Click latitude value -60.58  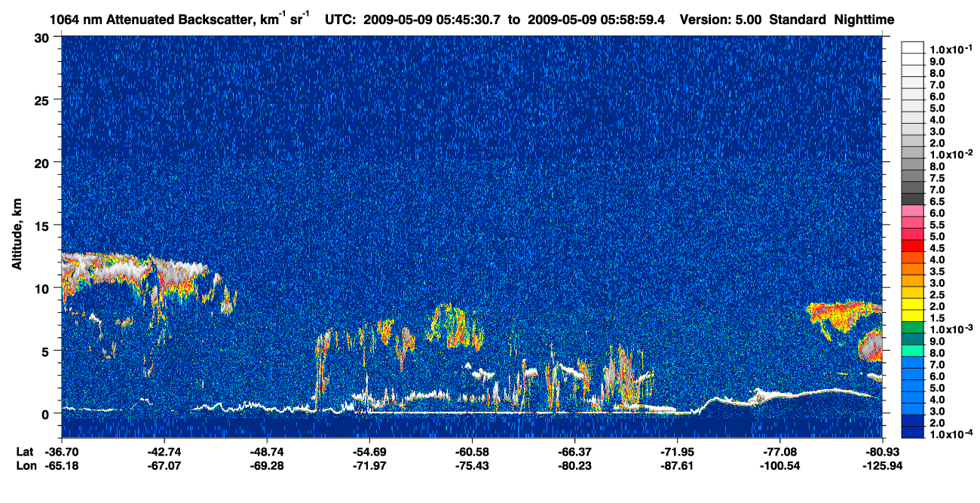coord(472,451)
